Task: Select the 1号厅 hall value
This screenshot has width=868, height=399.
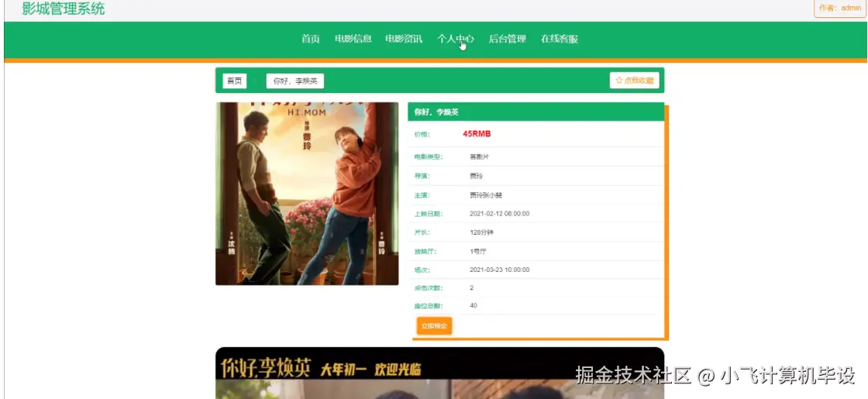Action: pos(477,251)
